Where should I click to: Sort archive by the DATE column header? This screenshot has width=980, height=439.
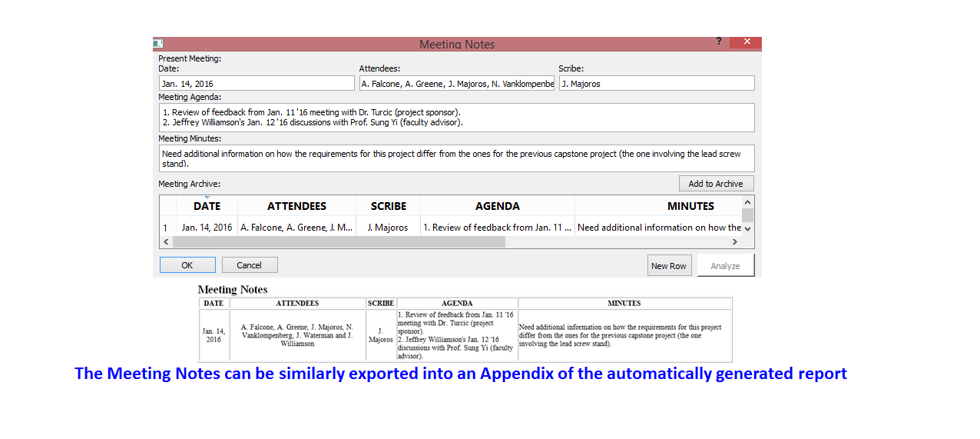207,206
